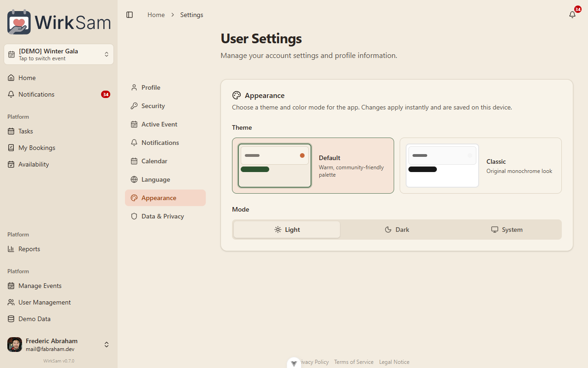Choose the Classic theme card
This screenshot has width=588, height=368.
pyautogui.click(x=481, y=166)
